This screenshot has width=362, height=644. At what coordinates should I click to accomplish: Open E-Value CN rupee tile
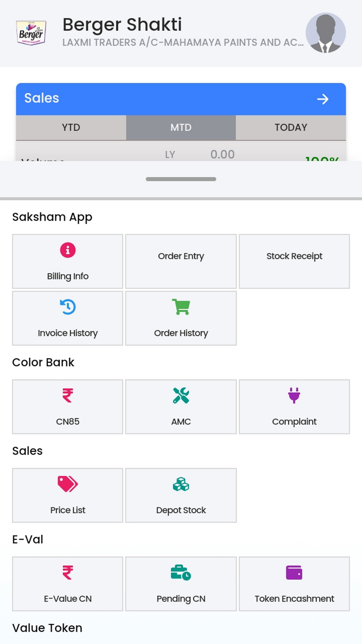[67, 583]
